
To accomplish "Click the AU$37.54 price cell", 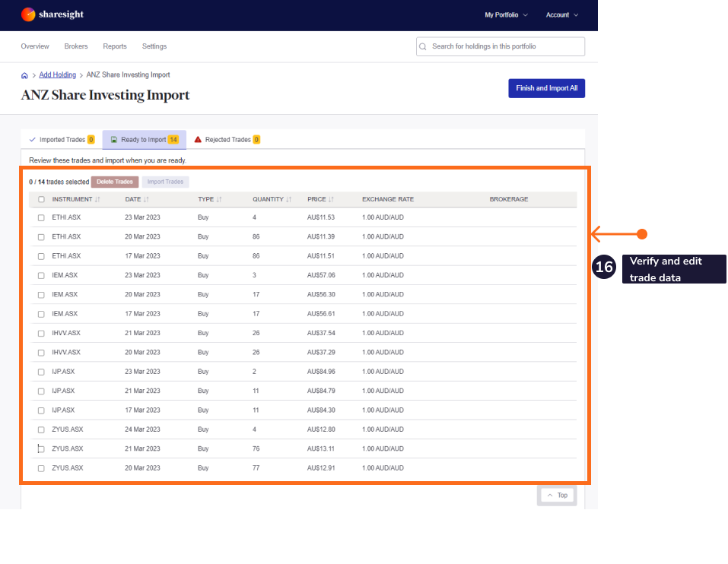I will pos(321,333).
